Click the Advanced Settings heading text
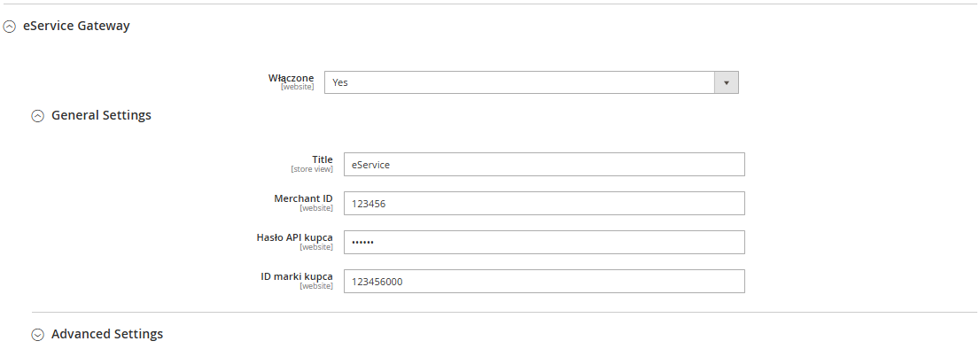980x349 pixels. point(107,334)
